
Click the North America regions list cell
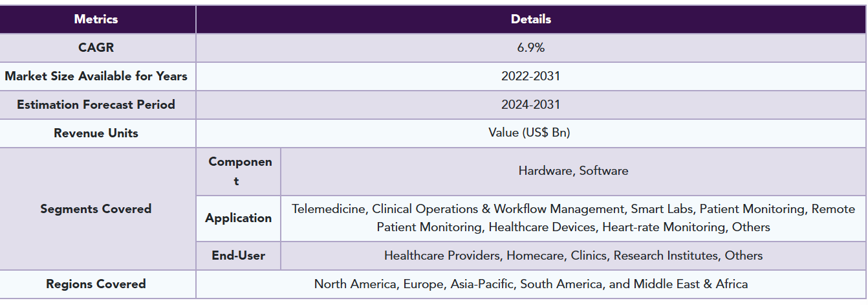530,284
